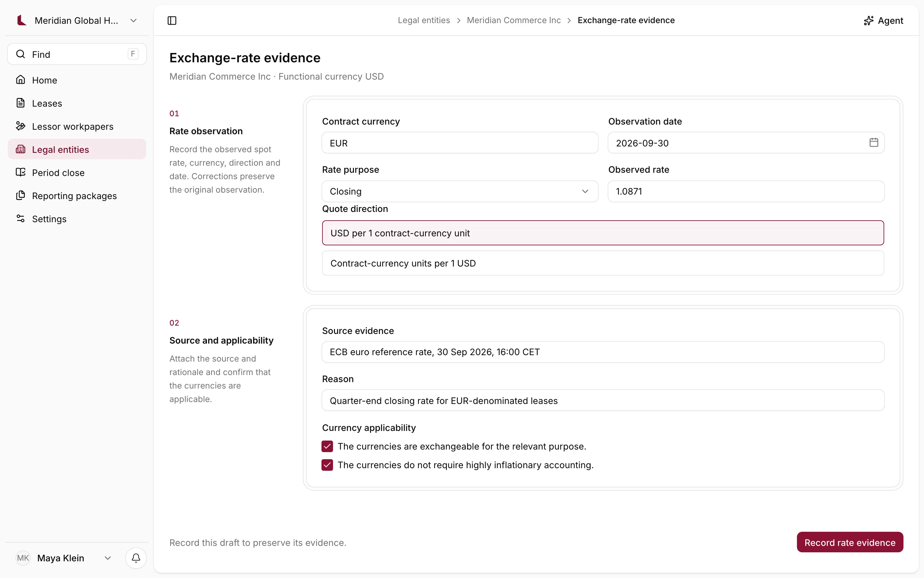Screen dimensions: 924x578
Task: Open Period close section
Action: pyautogui.click(x=77, y=172)
